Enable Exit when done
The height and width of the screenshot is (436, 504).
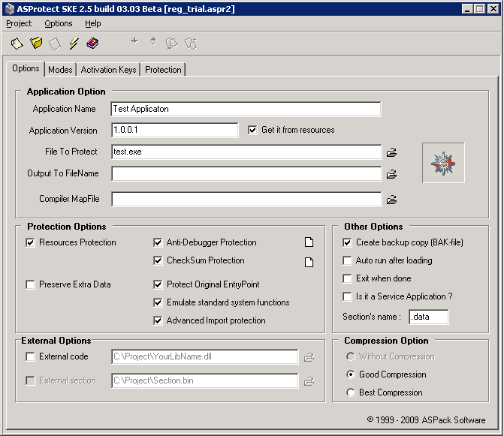pyautogui.click(x=347, y=278)
